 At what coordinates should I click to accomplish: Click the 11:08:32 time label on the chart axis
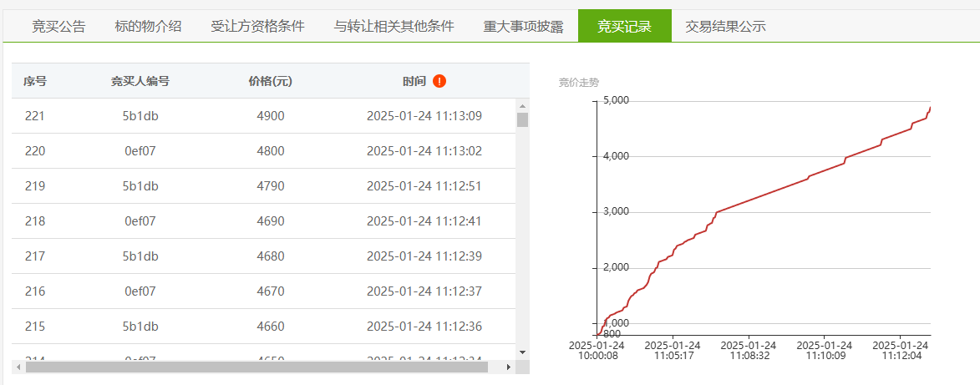coord(749,350)
